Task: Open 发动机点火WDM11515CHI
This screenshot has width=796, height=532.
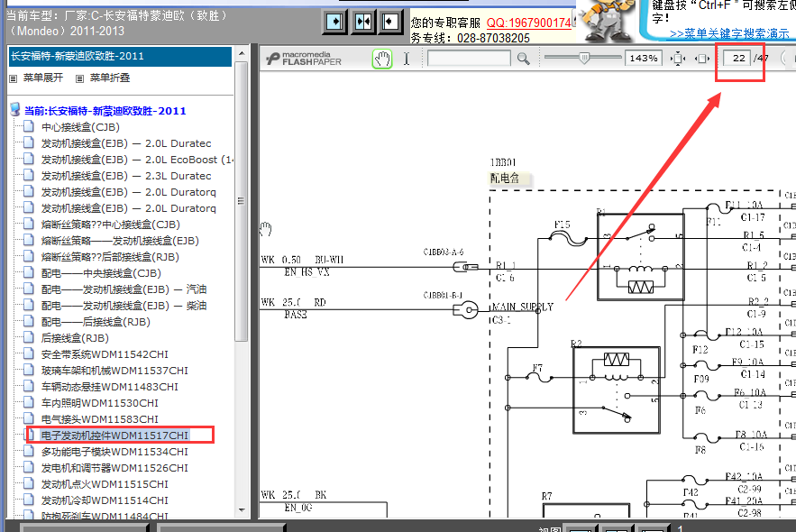Action: tap(105, 484)
